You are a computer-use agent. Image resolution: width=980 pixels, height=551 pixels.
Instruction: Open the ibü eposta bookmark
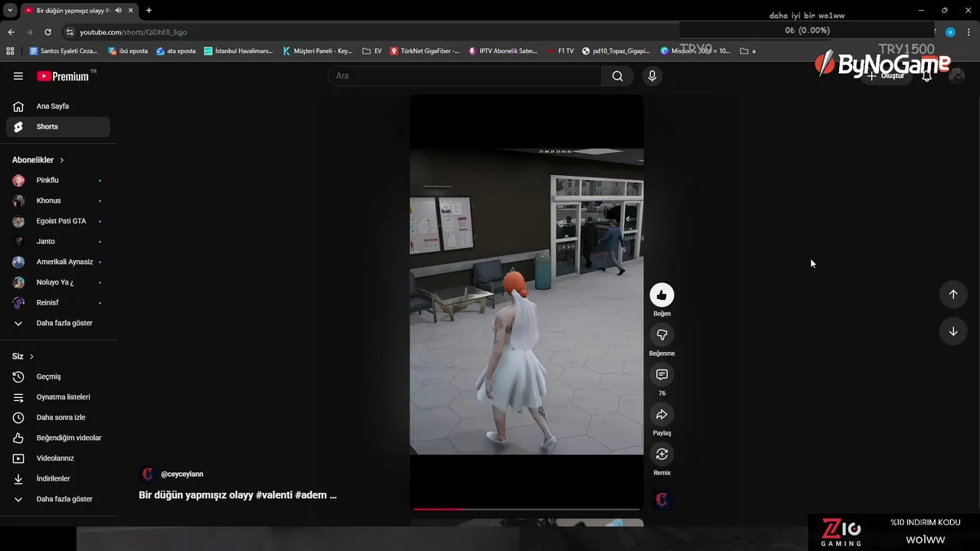coord(128,51)
